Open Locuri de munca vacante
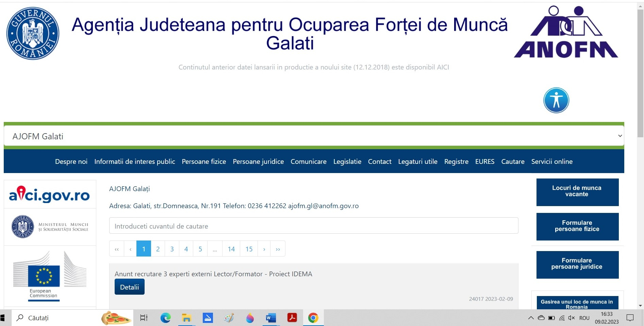Viewport: 644px width, 326px height. (x=577, y=192)
